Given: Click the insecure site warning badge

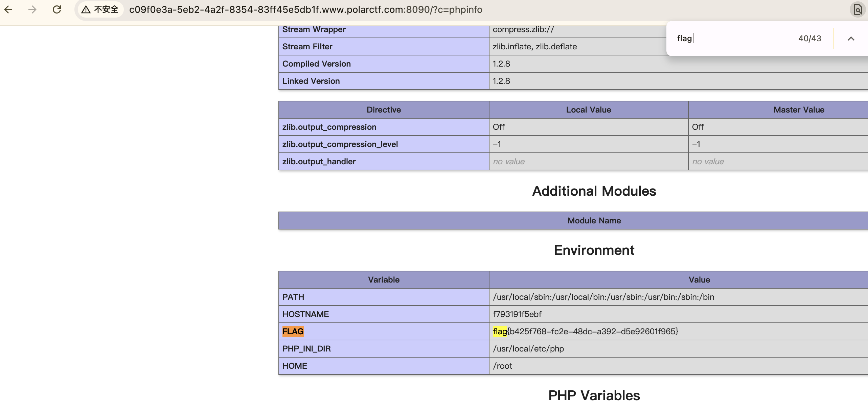Looking at the screenshot, I should pos(100,9).
